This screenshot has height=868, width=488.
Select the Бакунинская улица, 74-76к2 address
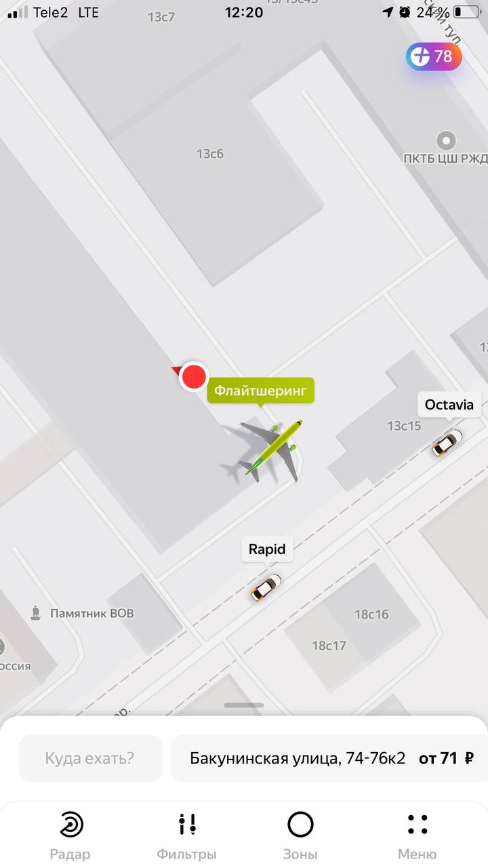tap(298, 758)
